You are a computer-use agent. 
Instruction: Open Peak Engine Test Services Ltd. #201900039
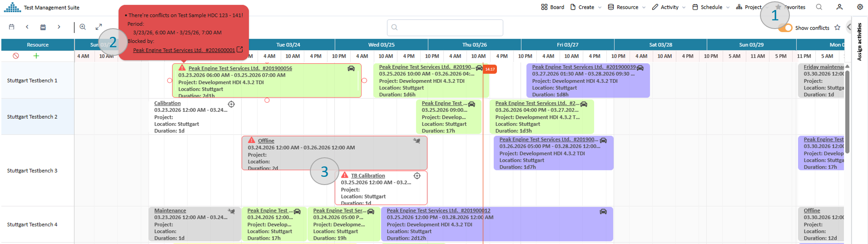pyautogui.click(x=584, y=67)
